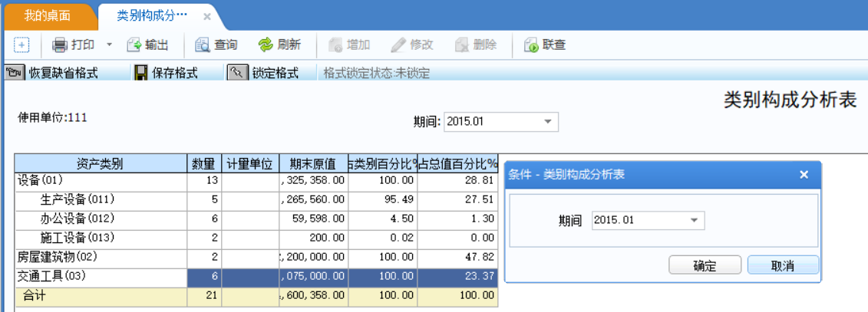
Task: Open the 打印 dropdown arrow
Action: click(x=109, y=45)
